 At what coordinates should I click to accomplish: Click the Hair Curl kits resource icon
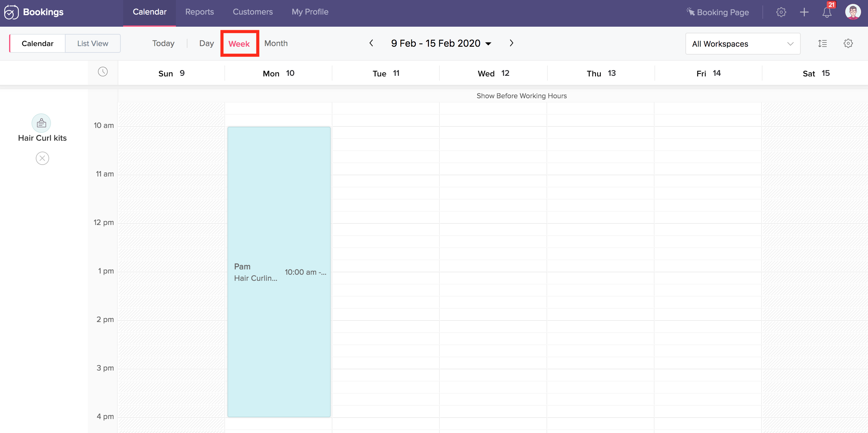pyautogui.click(x=41, y=123)
